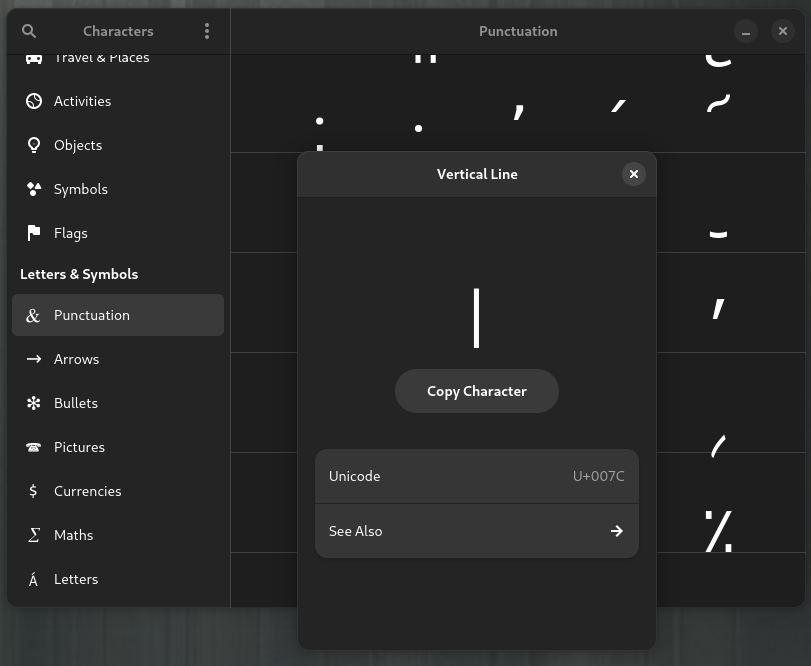Click the Copy Character button
Screen dimensions: 811x666
coord(476,391)
